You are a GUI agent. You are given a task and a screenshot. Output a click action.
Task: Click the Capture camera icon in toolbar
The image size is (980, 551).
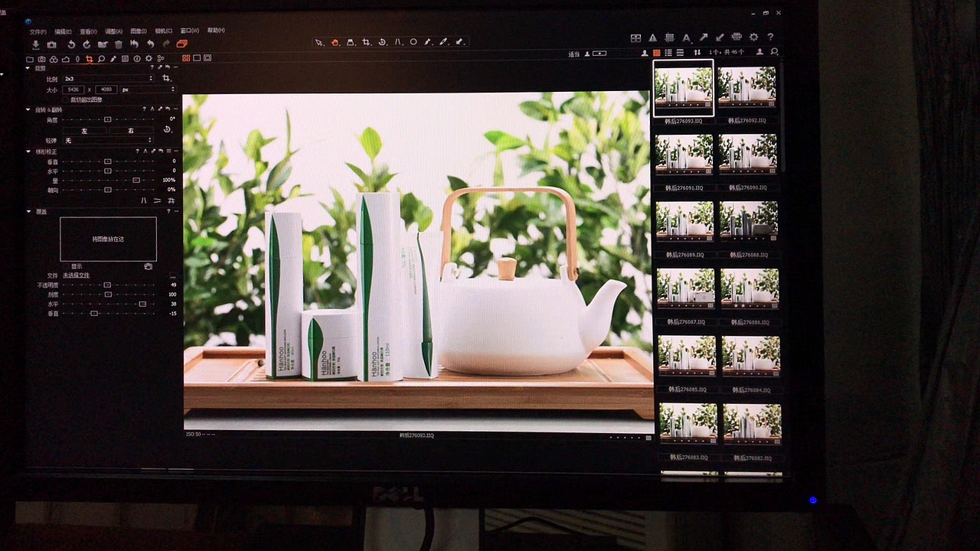point(52,44)
